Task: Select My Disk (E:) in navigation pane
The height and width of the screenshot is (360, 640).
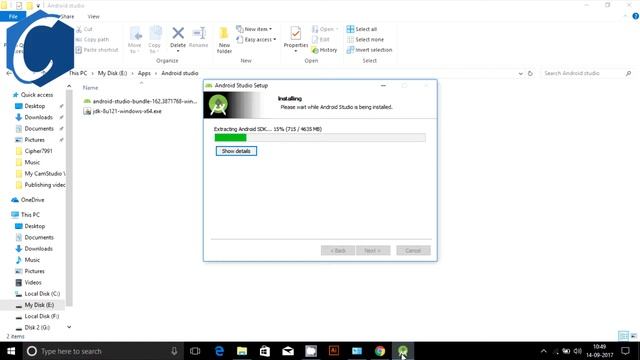Action: [35, 305]
